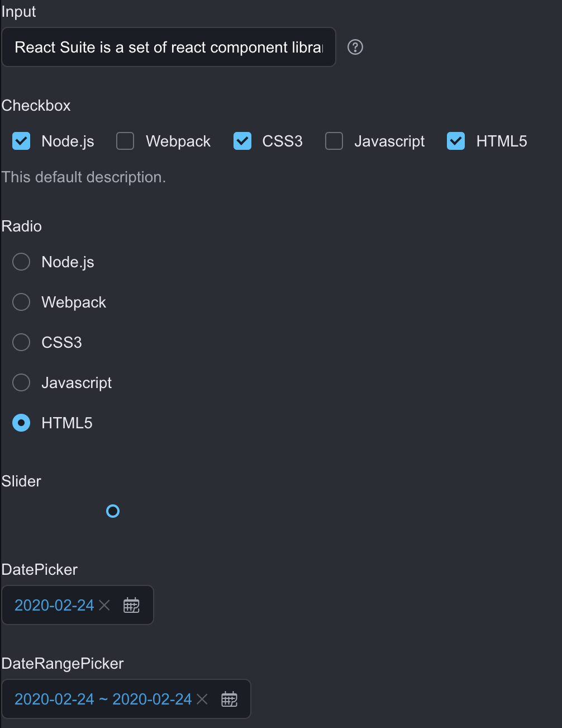Uncheck the HTML5 checkbox
Viewport: 562px width, 728px height.
click(455, 141)
